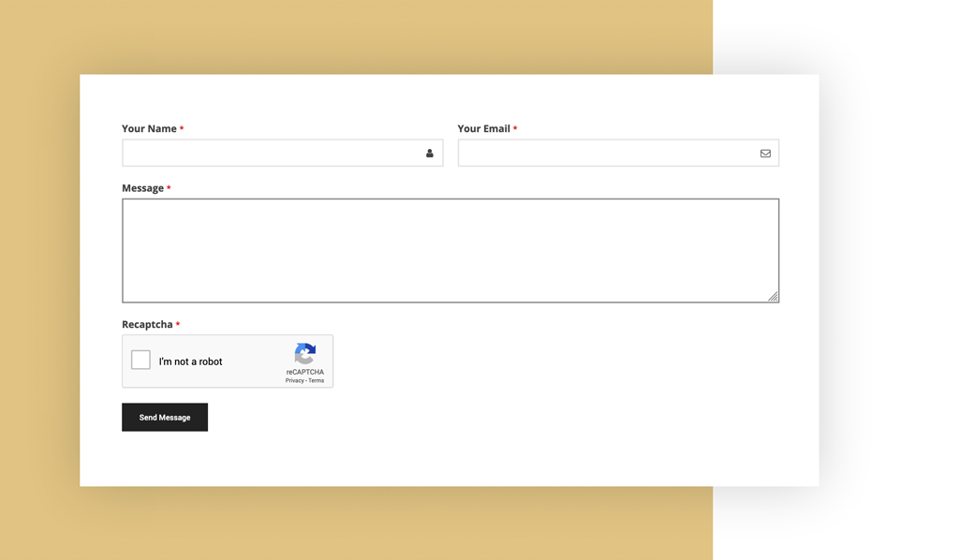Screen dimensions: 959x560
Task: Click into the Message text area
Action: 450,248
